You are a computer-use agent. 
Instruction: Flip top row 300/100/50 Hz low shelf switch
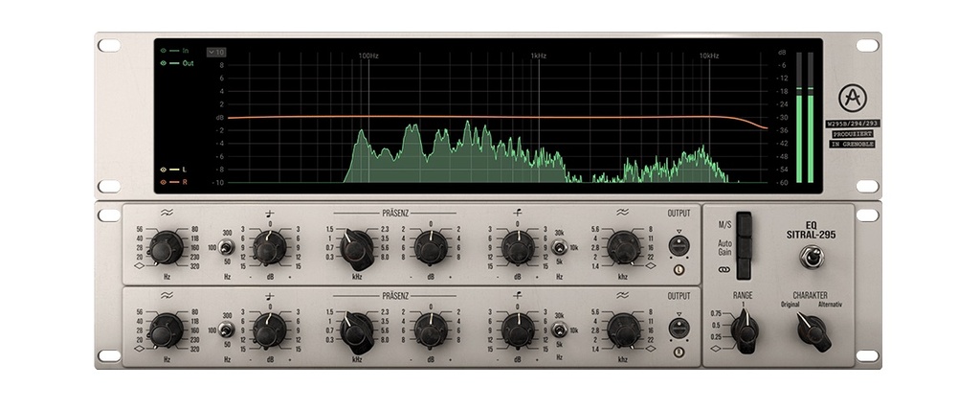coord(227,248)
